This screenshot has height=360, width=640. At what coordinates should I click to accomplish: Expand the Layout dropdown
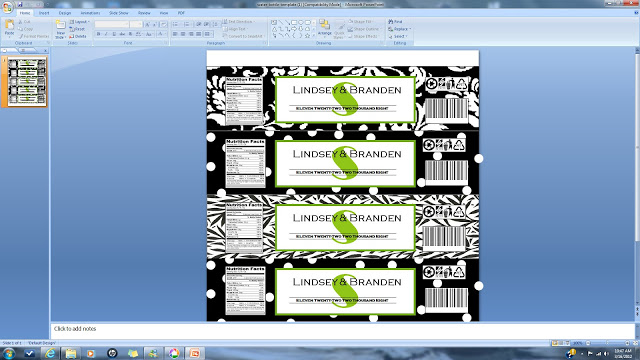pos(79,22)
